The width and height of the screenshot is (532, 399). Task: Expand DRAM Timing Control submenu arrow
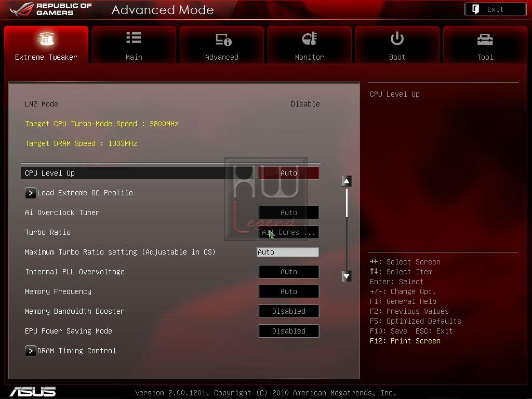click(30, 351)
